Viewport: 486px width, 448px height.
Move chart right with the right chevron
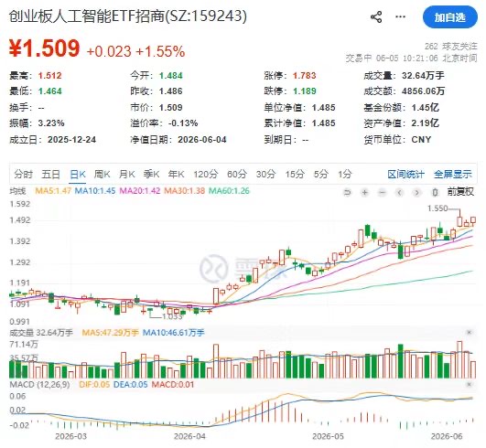[416, 193]
